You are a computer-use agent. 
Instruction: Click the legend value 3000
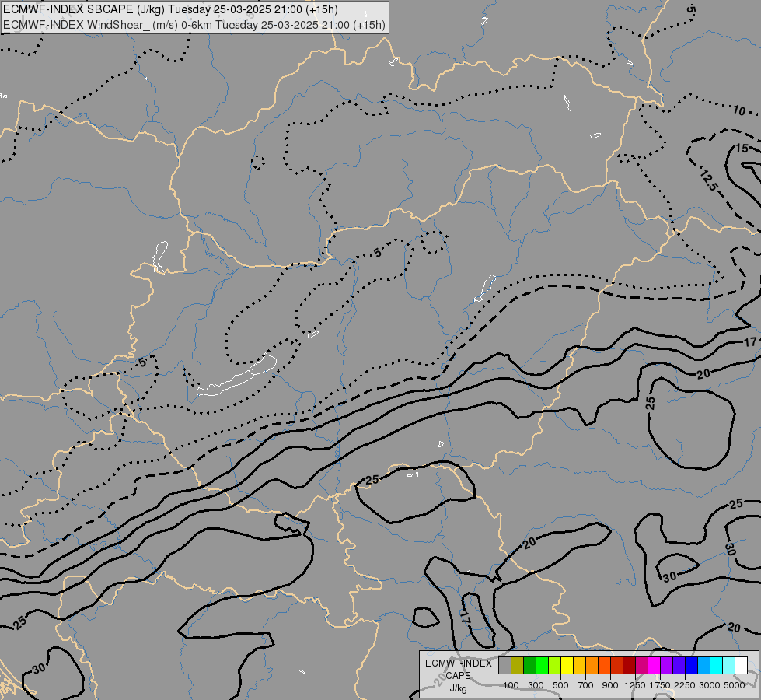710,685
